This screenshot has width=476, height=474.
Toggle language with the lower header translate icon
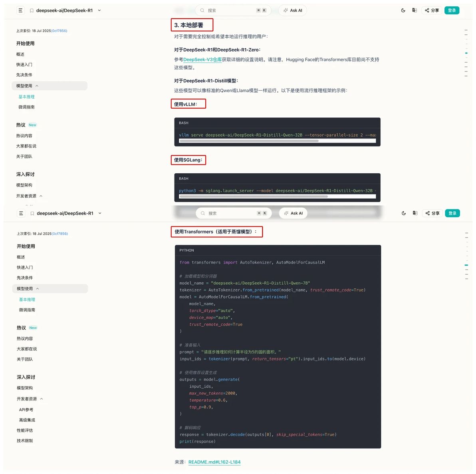(x=415, y=213)
